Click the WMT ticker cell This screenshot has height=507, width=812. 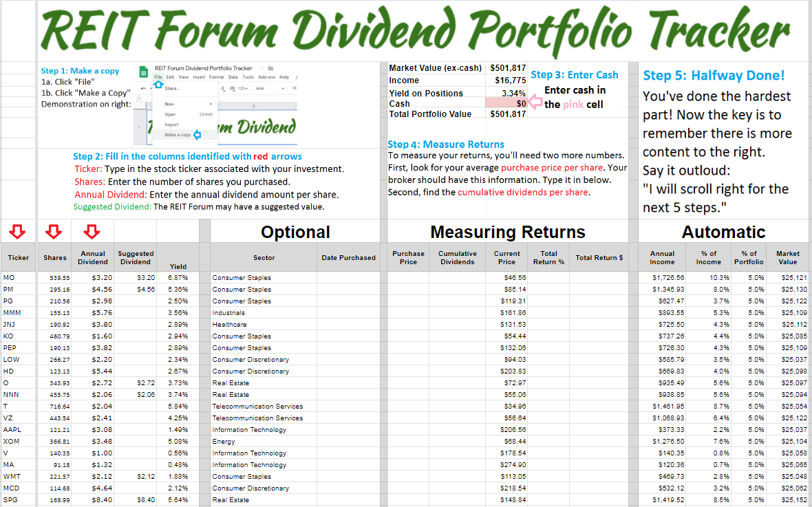18,477
